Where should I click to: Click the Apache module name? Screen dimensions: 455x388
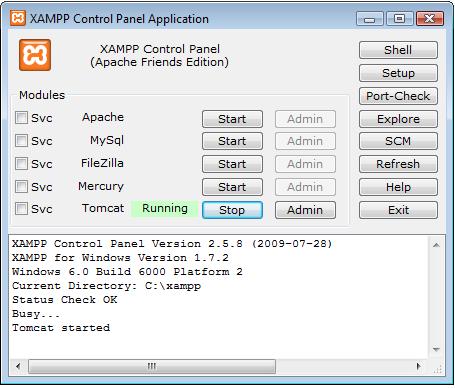pos(103,117)
